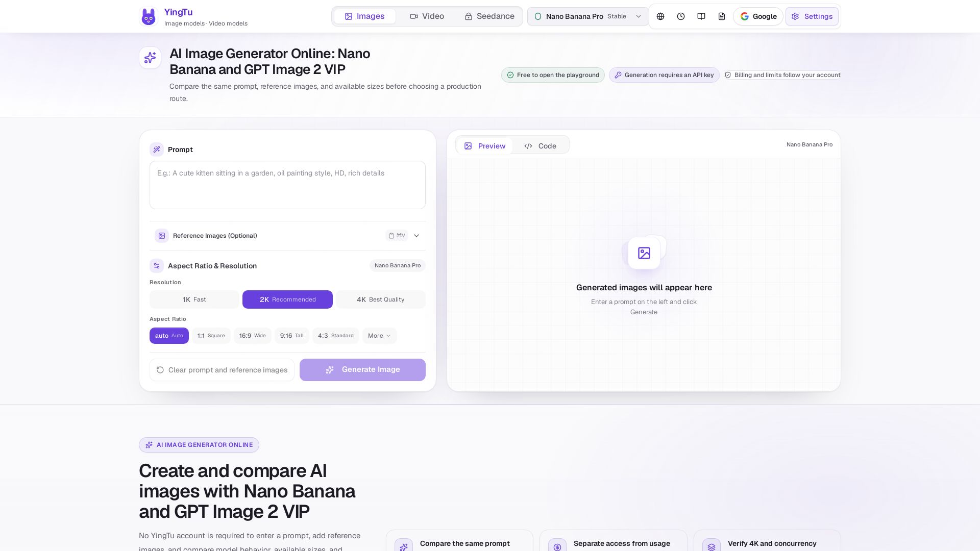
Task: Select 4:3 Standard aspect ratio
Action: 336,336
